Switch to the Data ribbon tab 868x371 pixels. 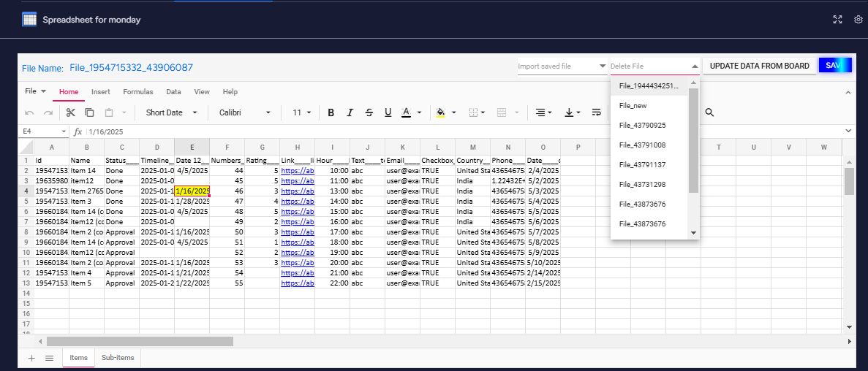click(174, 92)
